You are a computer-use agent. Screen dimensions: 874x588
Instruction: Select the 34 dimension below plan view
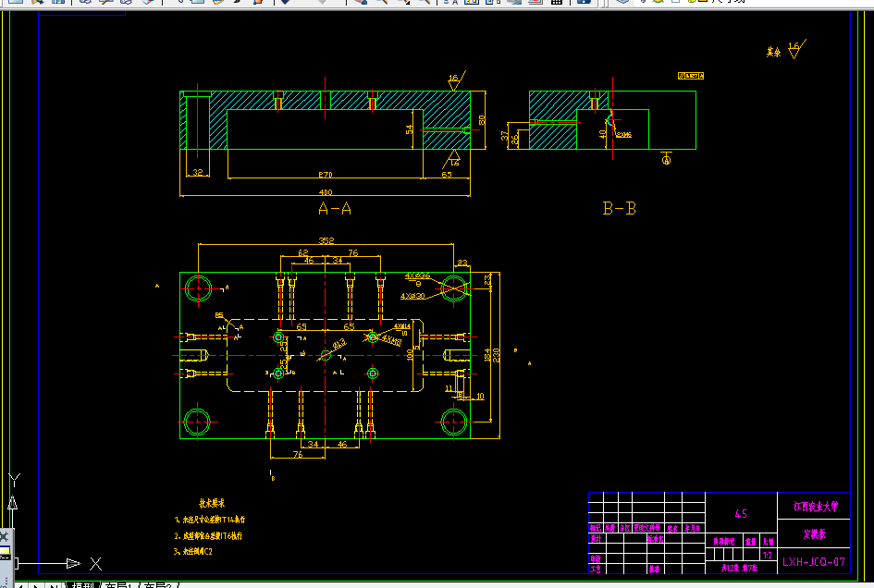click(313, 444)
